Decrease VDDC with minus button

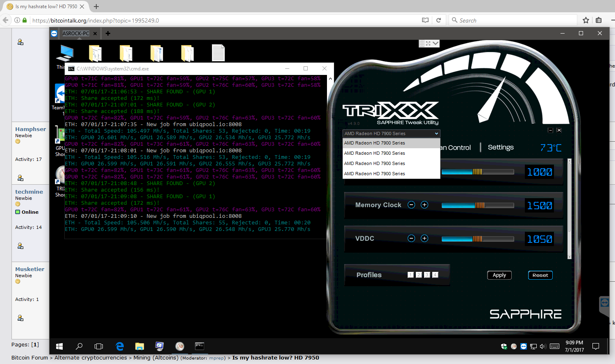click(411, 238)
